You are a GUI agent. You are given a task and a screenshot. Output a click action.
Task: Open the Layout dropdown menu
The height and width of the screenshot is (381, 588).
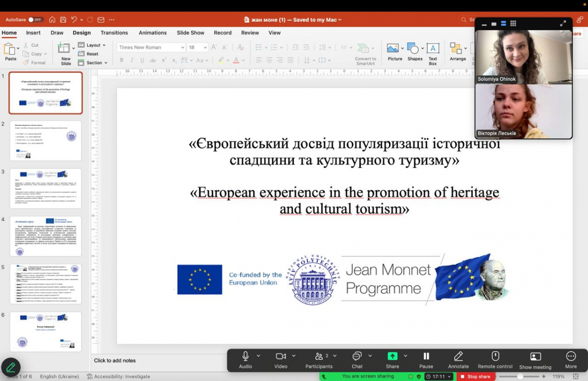coord(93,45)
